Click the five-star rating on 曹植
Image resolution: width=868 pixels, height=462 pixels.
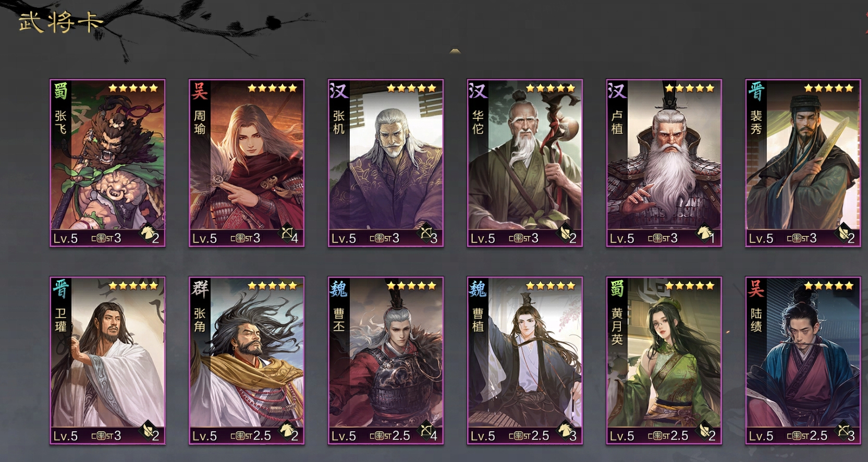tap(551, 286)
